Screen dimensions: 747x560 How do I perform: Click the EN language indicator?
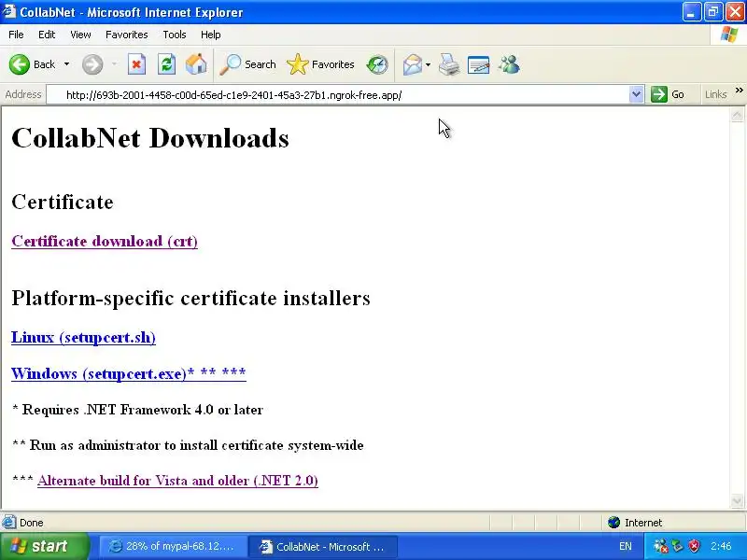click(x=626, y=546)
